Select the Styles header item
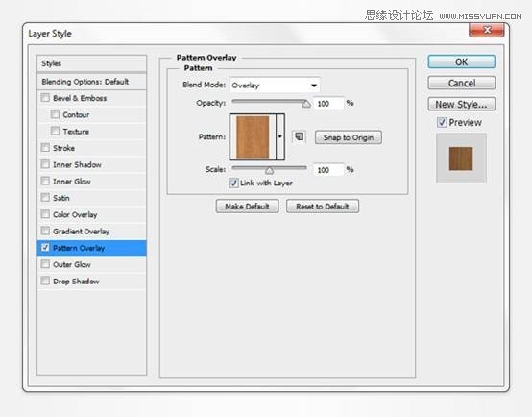The height and width of the screenshot is (417, 532). pyautogui.click(x=91, y=63)
